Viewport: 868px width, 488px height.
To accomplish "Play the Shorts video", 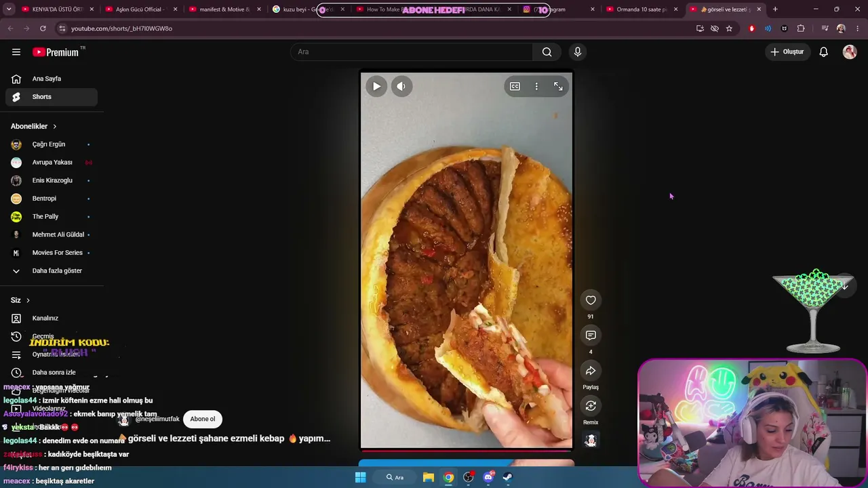I will click(x=376, y=86).
